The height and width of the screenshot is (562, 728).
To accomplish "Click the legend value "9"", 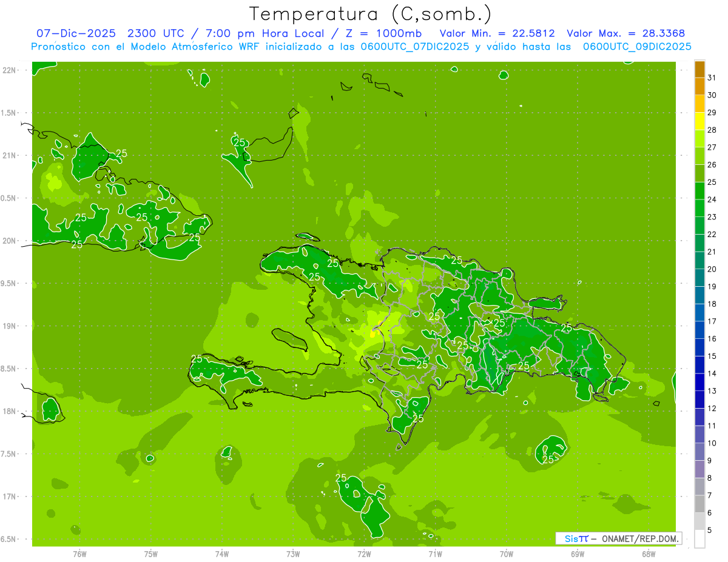I will (x=710, y=461).
